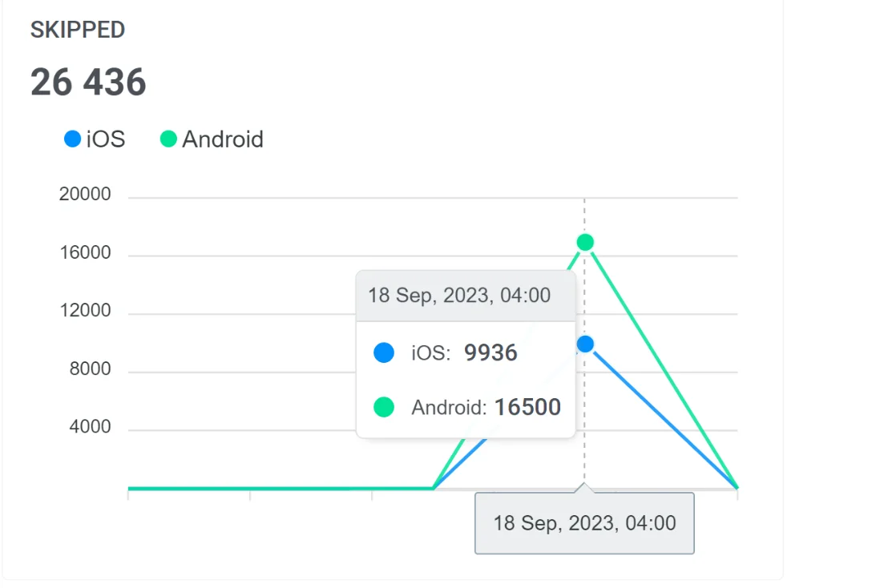Viewport: 872px width, 588px height.
Task: Click the blue iOS legend dot
Action: pos(71,138)
